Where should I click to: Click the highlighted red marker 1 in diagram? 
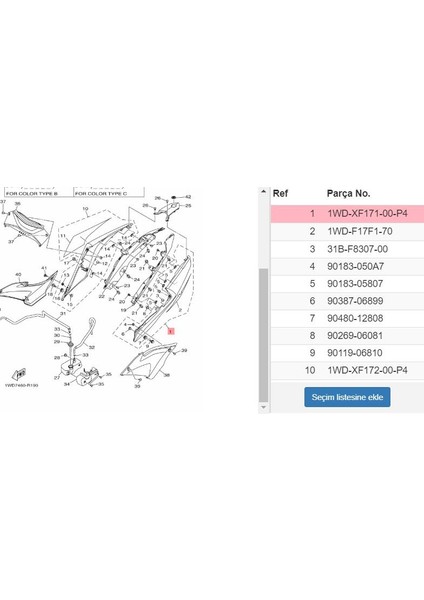[171, 331]
